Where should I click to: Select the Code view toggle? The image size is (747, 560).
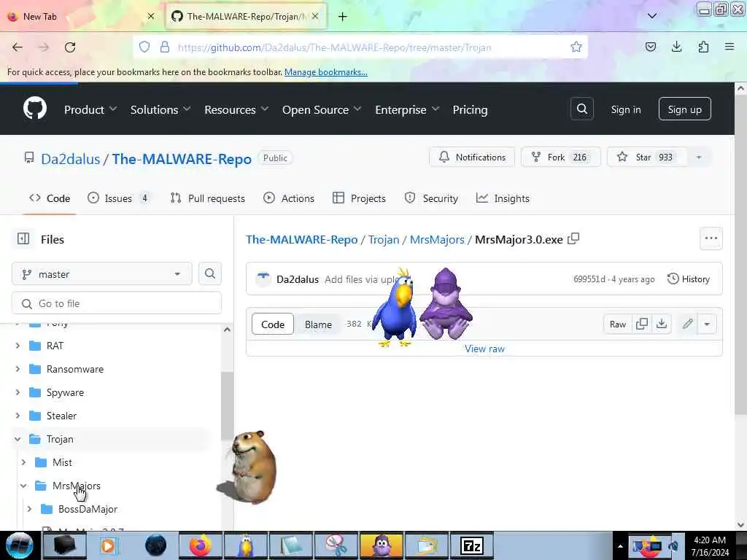coord(273,324)
